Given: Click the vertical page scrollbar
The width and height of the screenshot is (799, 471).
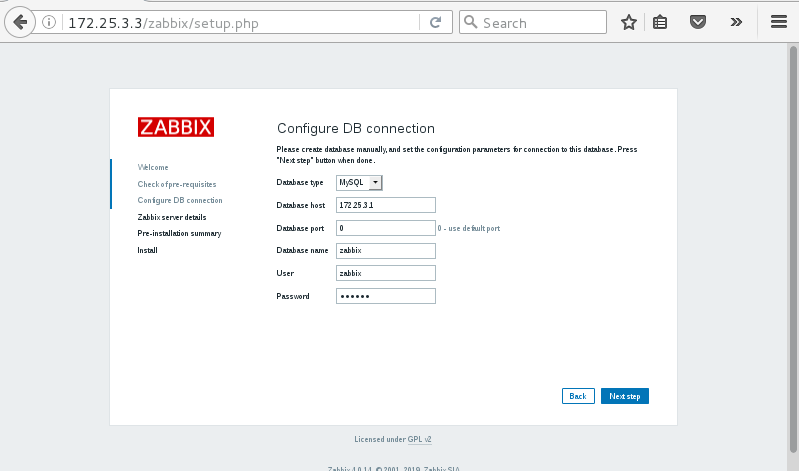Looking at the screenshot, I should coord(793,248).
